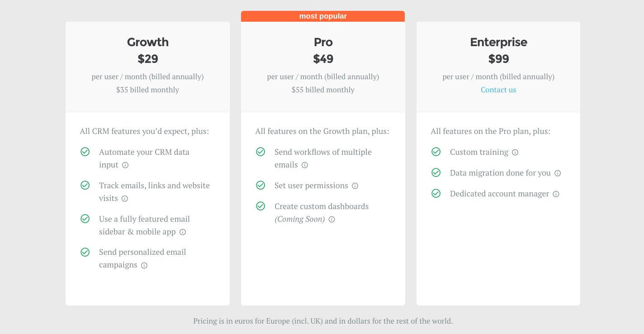Viewport: 644px width, 334px height.
Task: Click info icon beside Automate CRM data input
Action: click(125, 165)
